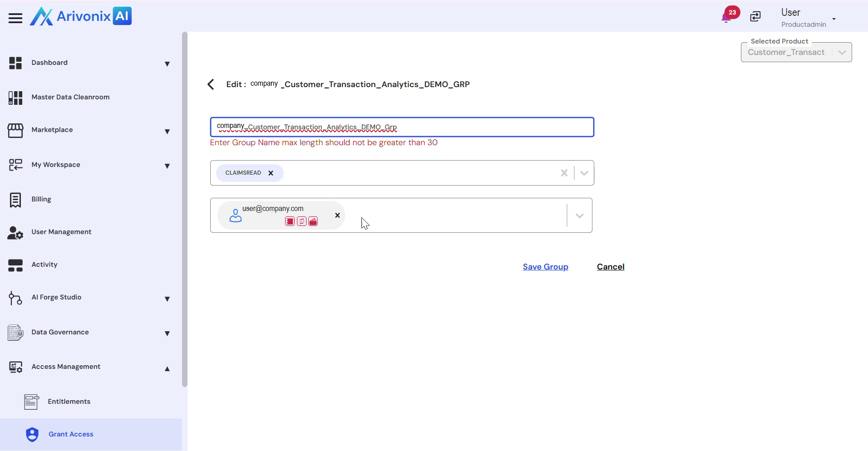Clear all selected entitlements

click(564, 173)
